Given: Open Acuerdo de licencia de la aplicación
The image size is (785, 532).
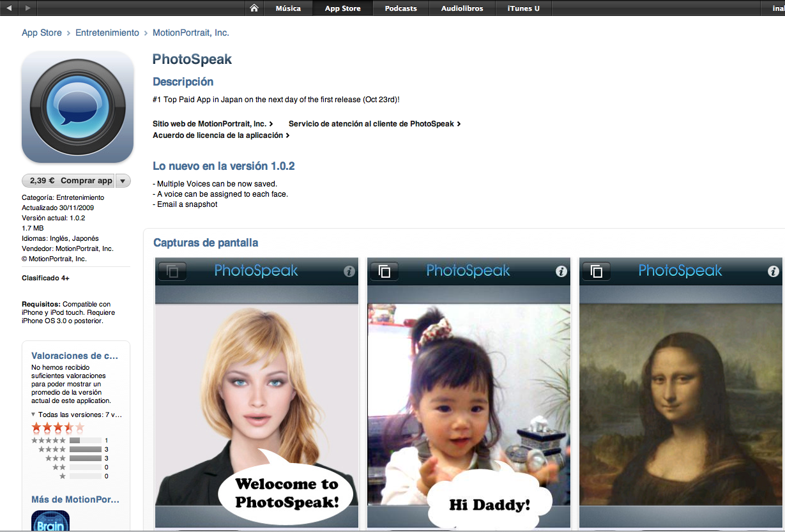Looking at the screenshot, I should (x=221, y=135).
